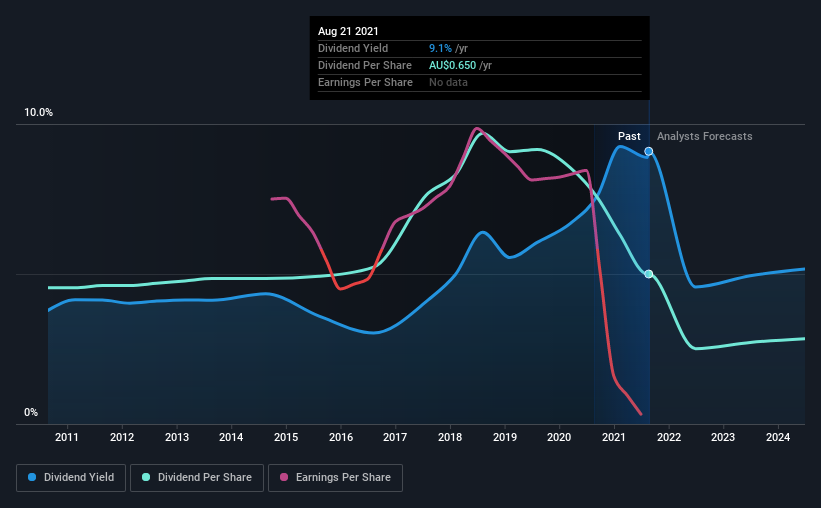821x508 pixels.
Task: Click the 2021 x-axis label
Action: click(614, 437)
